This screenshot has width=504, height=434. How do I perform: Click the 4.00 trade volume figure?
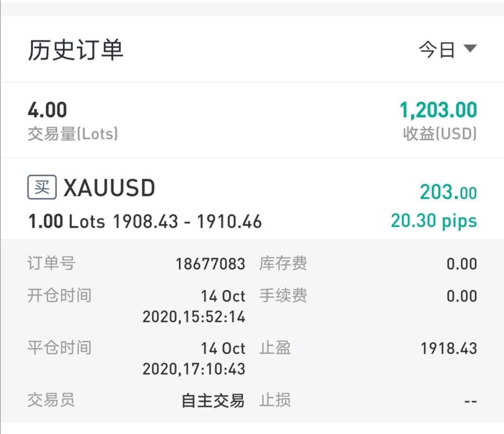pos(47,111)
